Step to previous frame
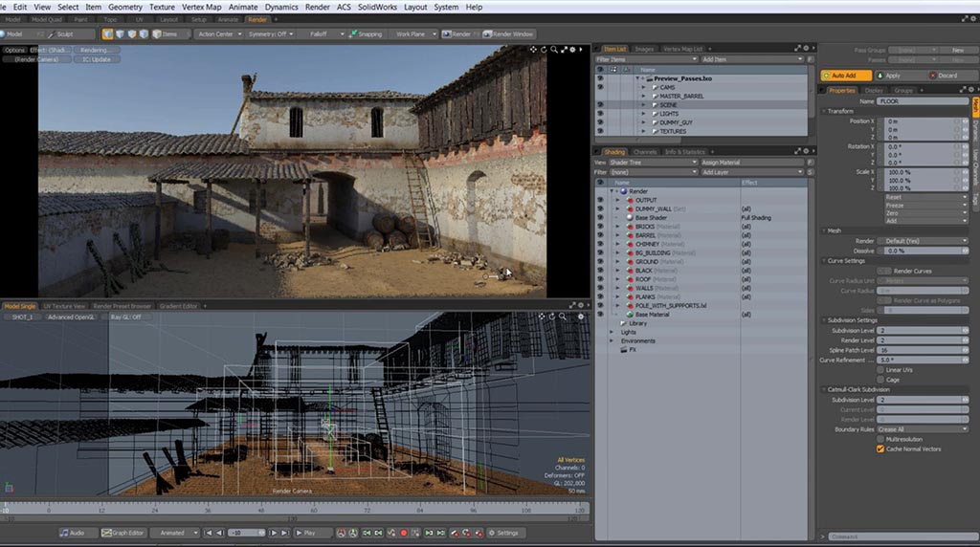Image resolution: width=980 pixels, height=547 pixels. [220, 533]
